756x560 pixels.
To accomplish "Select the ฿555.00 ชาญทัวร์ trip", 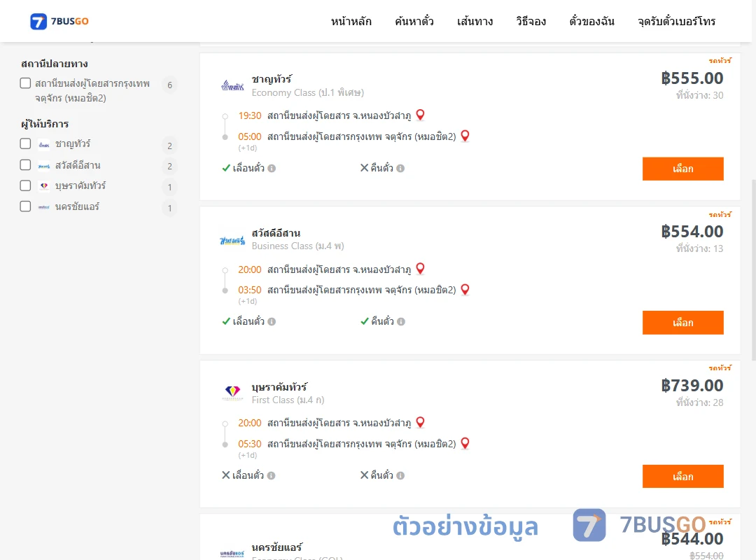I will pos(682,169).
